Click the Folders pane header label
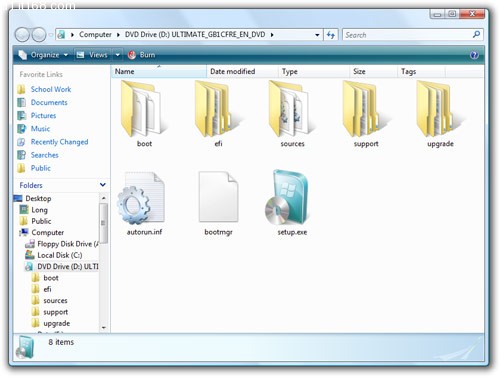 click(31, 185)
